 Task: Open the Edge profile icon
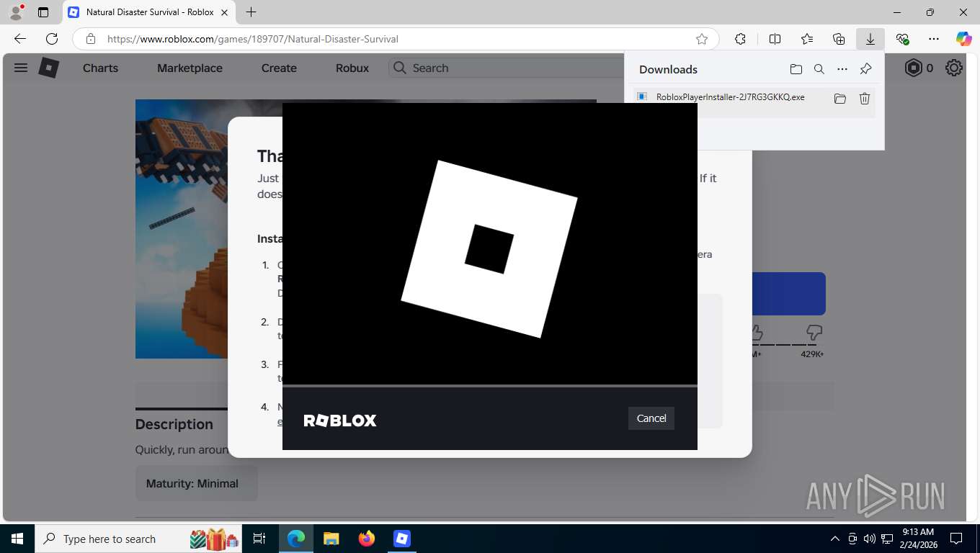click(16, 12)
